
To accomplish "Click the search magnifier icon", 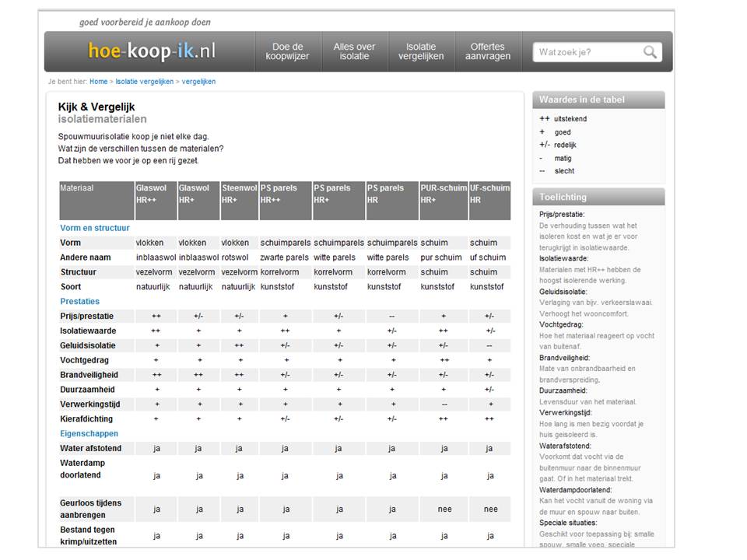I will 650,52.
